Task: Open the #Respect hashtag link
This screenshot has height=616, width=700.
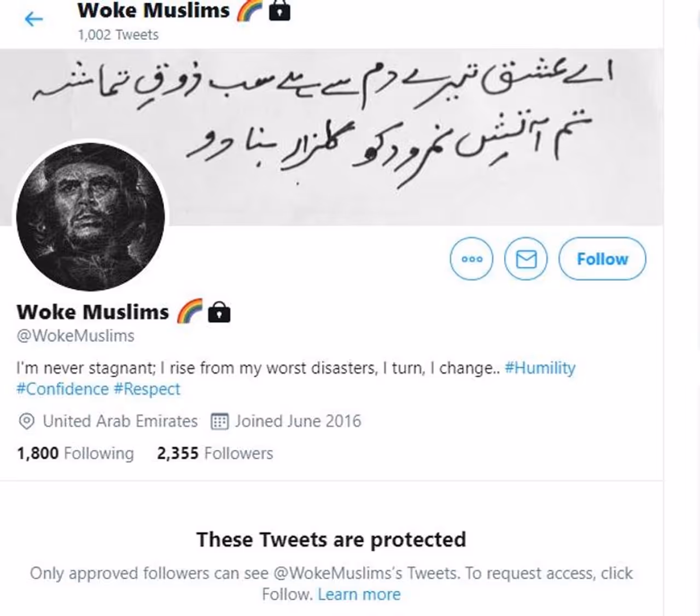Action: (x=147, y=389)
